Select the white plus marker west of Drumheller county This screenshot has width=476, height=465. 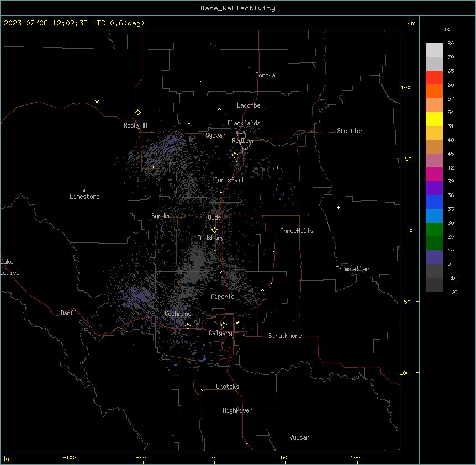(338, 207)
